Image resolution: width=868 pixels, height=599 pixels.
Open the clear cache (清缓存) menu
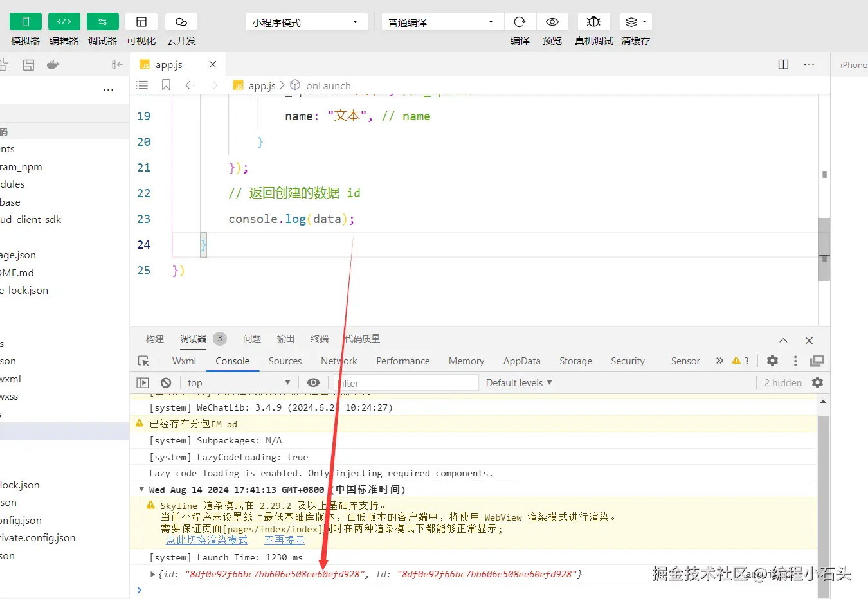click(x=636, y=22)
